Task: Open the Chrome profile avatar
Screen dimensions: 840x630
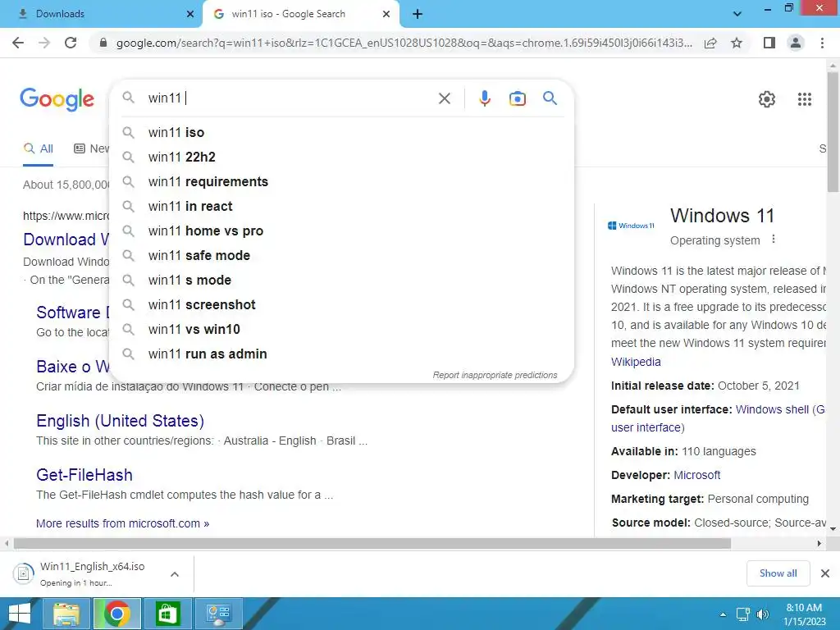Action: coord(796,43)
